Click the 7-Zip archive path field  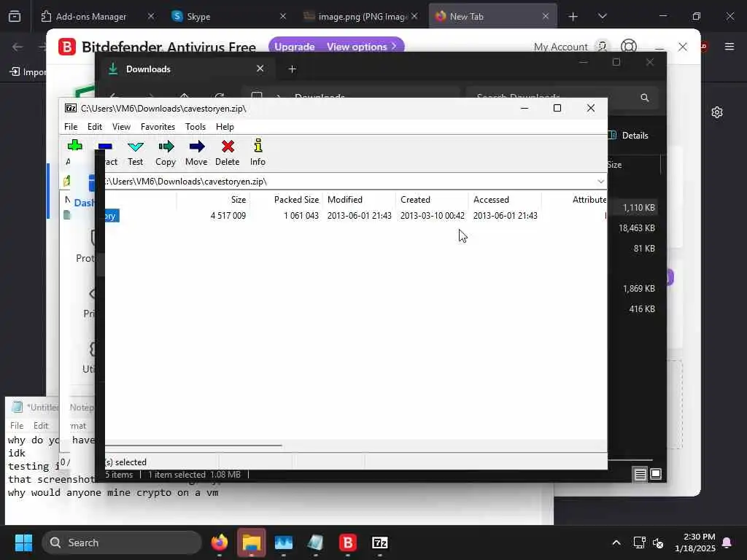pos(350,182)
